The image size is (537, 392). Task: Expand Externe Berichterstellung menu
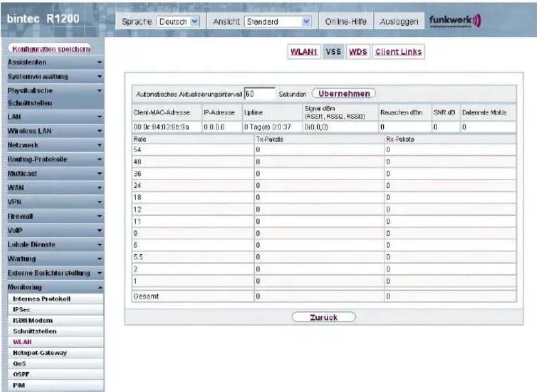coord(56,273)
